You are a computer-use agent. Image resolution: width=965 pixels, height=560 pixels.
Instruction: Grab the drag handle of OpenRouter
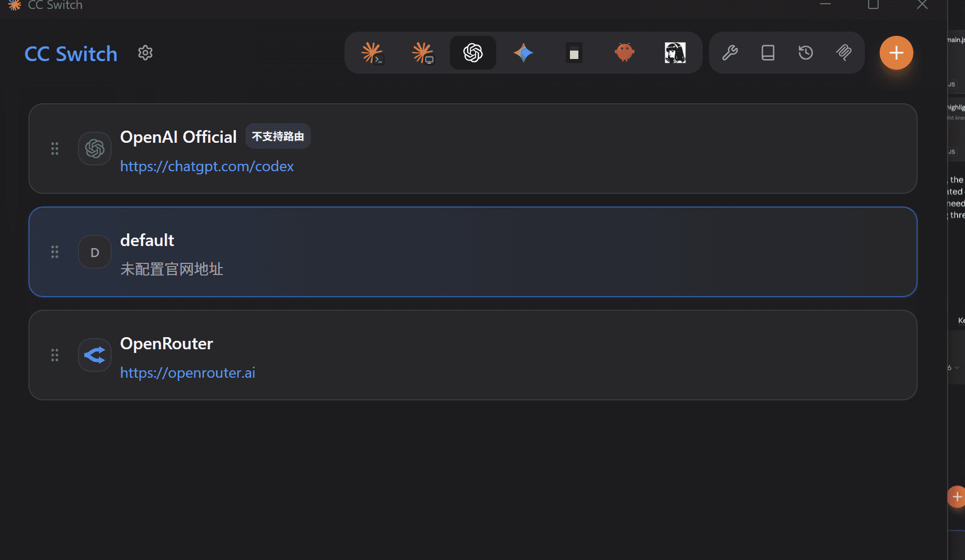(x=55, y=355)
